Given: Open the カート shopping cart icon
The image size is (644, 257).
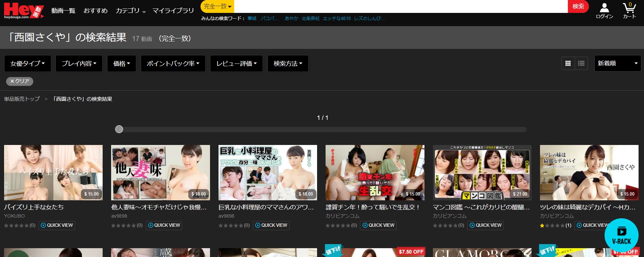Looking at the screenshot, I should click(629, 11).
